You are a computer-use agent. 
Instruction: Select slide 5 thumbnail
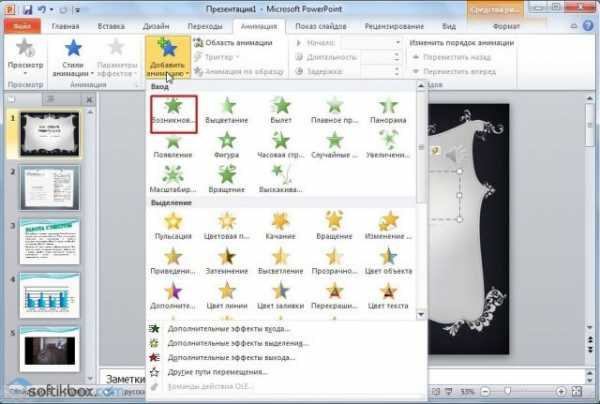50,349
